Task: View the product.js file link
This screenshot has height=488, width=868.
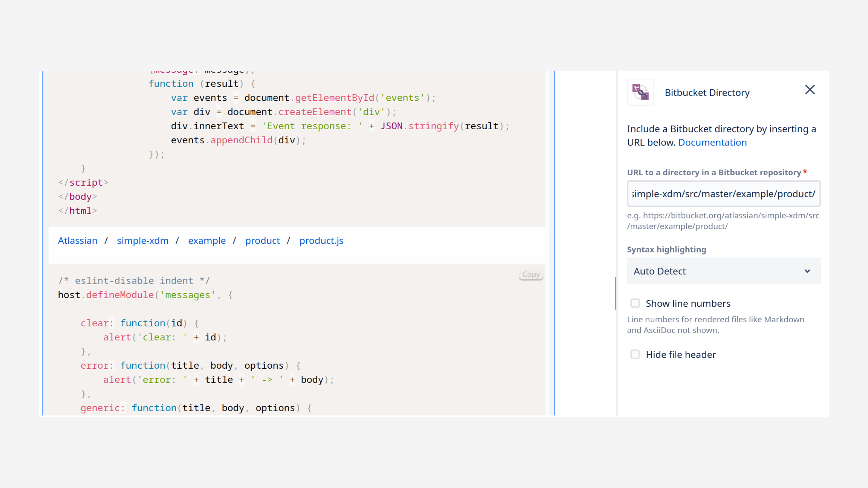Action: coord(321,240)
